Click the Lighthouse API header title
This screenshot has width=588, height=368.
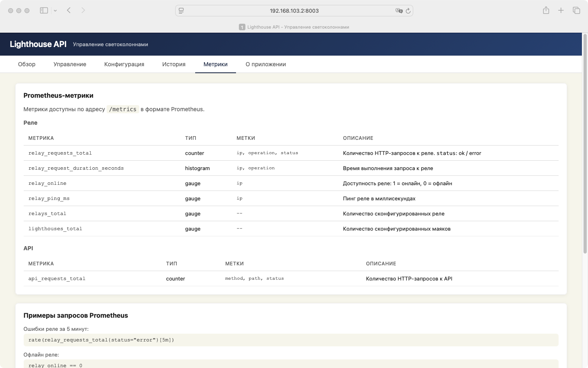(38, 44)
